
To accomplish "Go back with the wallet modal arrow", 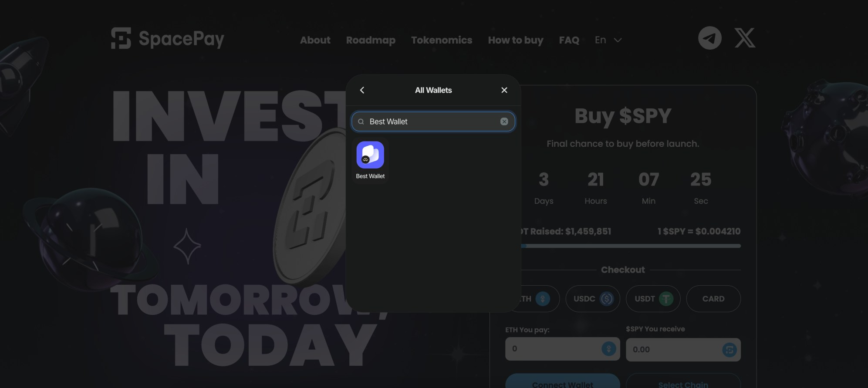I will 362,90.
